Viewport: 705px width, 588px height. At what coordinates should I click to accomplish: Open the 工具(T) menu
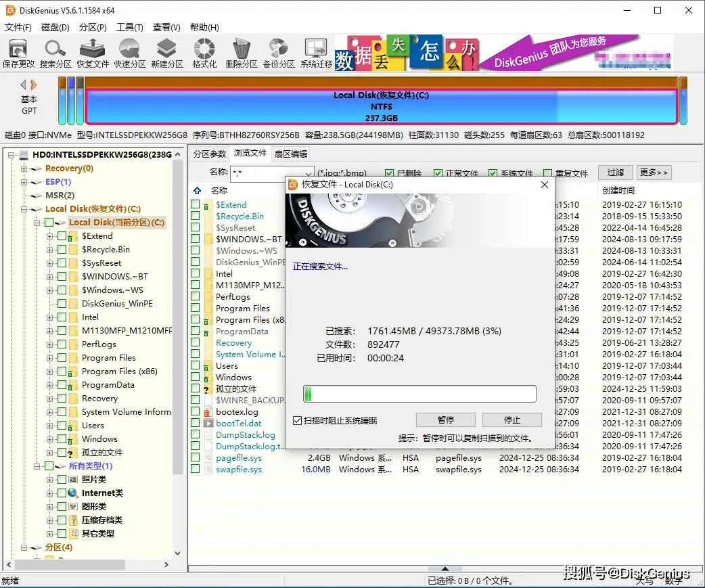130,28
